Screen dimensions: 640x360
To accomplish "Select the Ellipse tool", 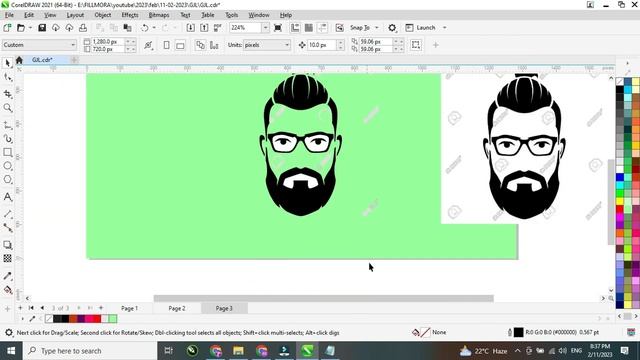I will [x=7, y=166].
